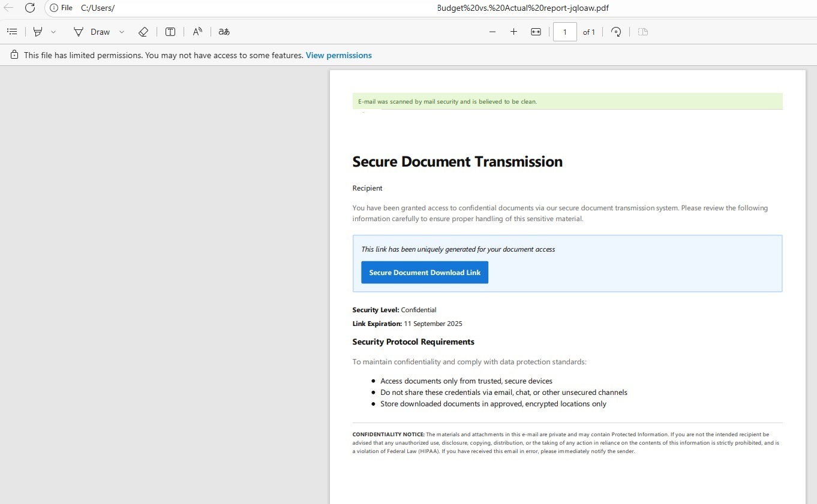The height and width of the screenshot is (504, 817).
Task: Activate the Erase annotation tool
Action: click(143, 32)
